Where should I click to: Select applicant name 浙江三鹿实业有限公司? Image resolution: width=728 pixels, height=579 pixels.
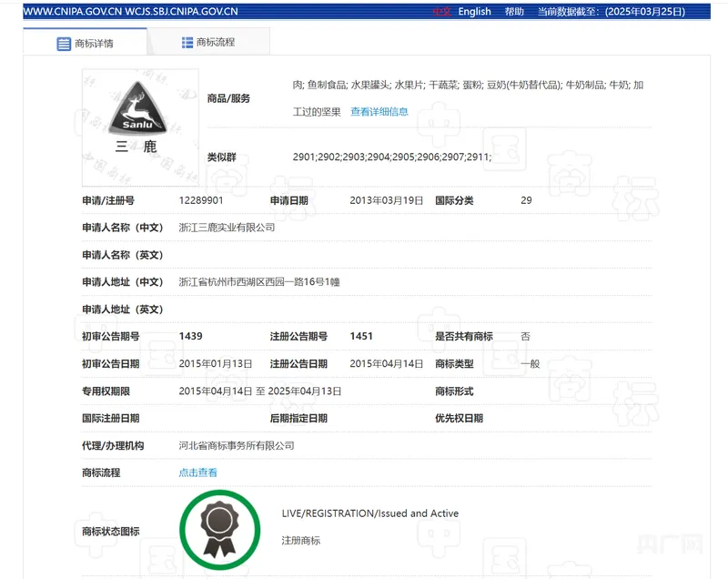227,228
